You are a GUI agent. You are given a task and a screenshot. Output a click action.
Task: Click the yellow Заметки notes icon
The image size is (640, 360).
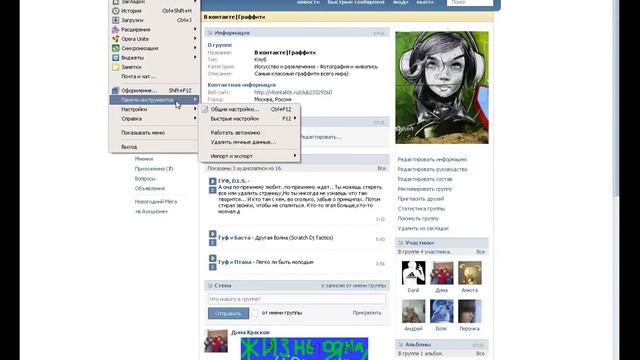point(116,67)
